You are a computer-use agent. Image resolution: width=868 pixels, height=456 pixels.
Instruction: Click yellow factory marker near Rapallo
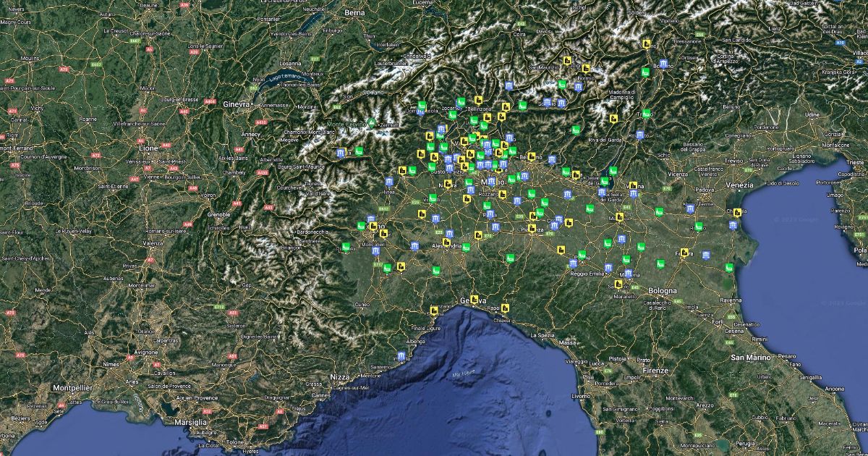click(506, 308)
